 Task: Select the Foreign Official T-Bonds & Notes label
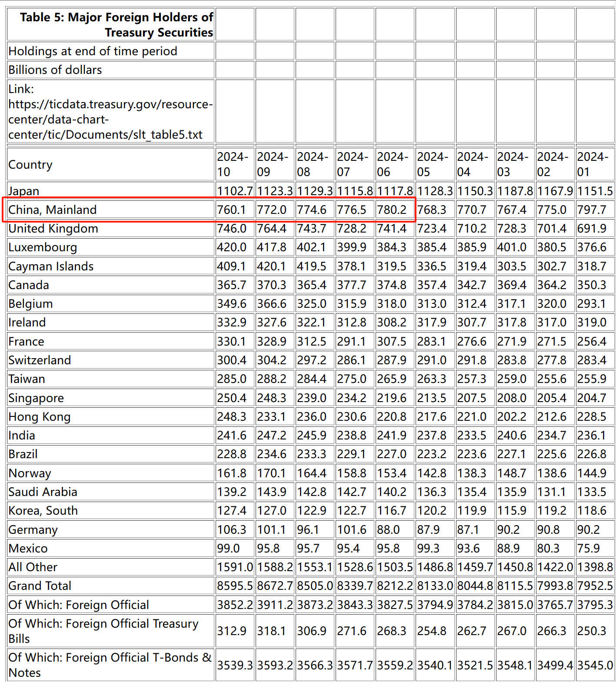click(x=110, y=665)
